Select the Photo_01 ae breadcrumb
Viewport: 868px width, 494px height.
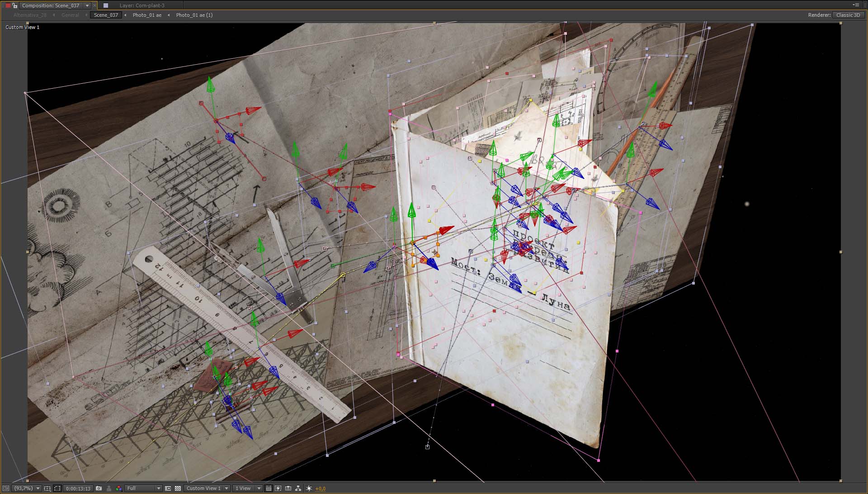[x=147, y=15]
